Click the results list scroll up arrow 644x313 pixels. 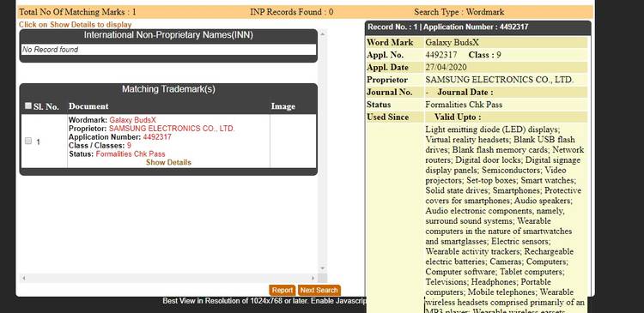click(322, 33)
